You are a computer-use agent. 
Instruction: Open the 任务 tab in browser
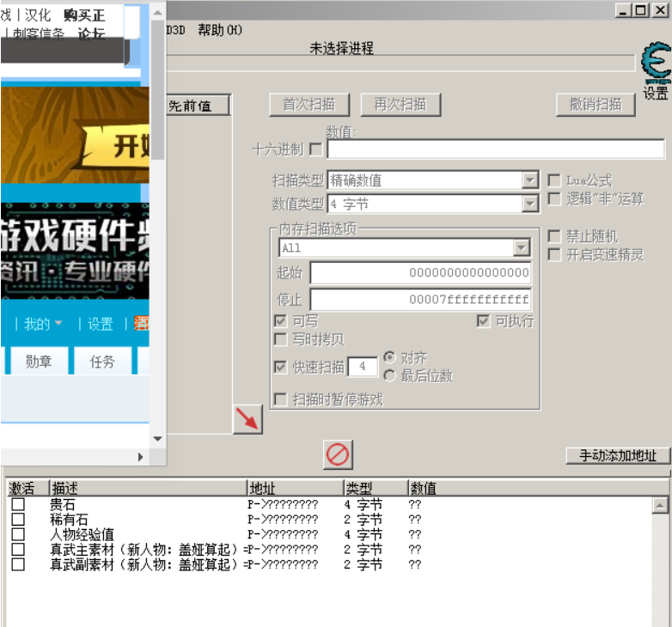pyautogui.click(x=102, y=361)
